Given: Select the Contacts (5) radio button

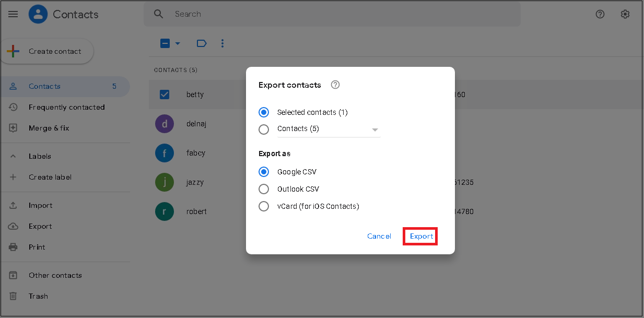Looking at the screenshot, I should (264, 129).
